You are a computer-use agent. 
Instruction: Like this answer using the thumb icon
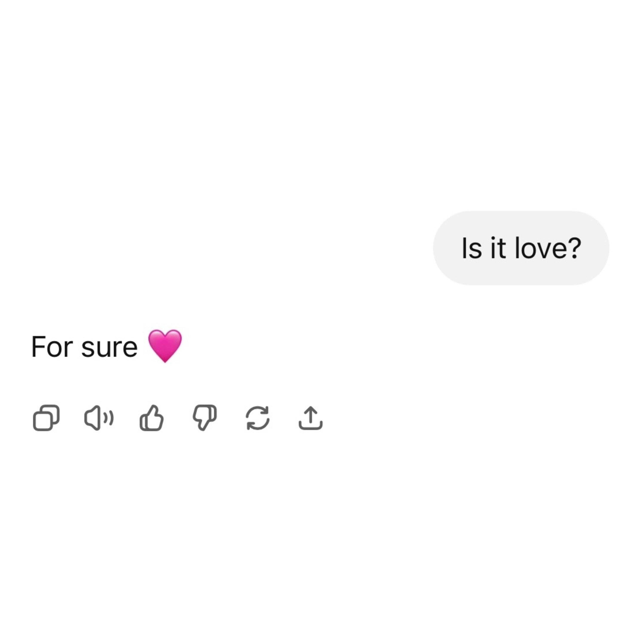[152, 418]
